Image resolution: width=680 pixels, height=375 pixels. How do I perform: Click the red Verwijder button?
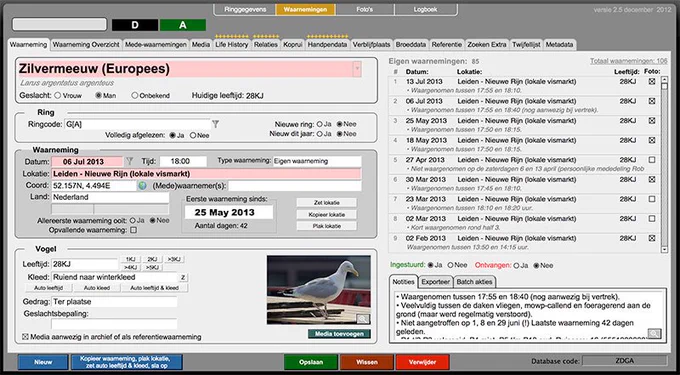422,362
